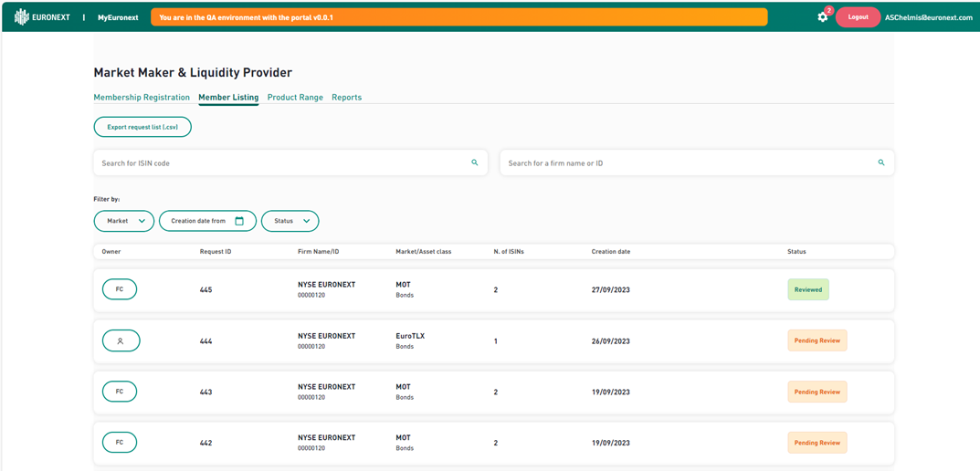Click the FC owner badge of request 443
This screenshot has width=980, height=471.
(120, 392)
